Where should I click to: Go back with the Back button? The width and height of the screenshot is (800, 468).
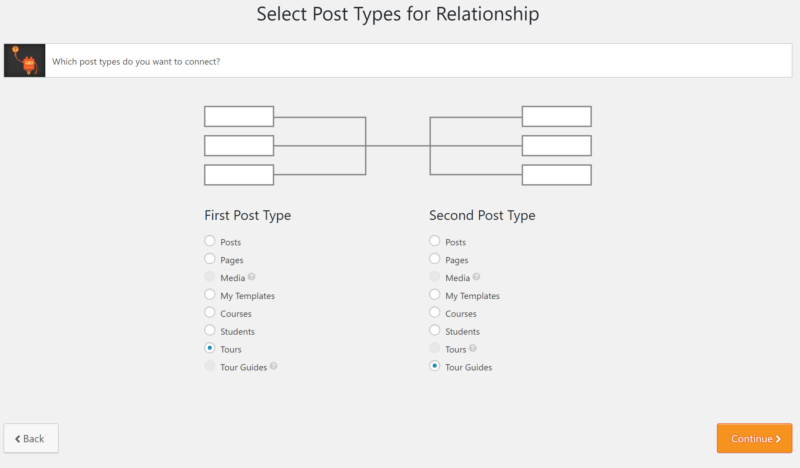[x=31, y=438]
